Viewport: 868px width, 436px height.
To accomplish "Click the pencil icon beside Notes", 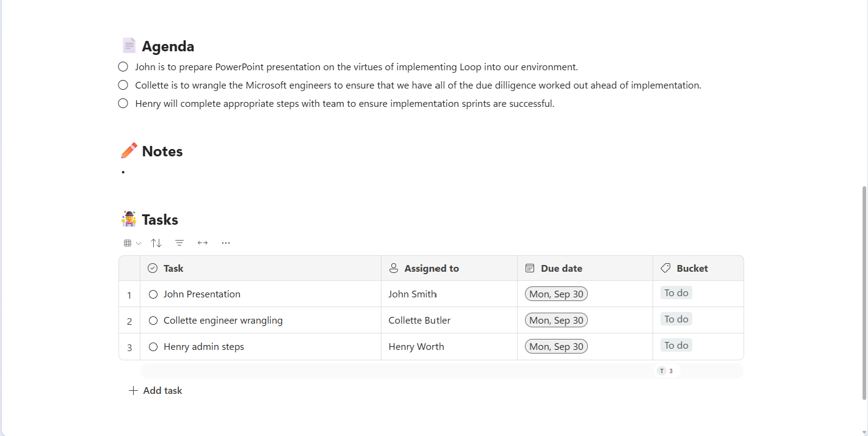I will pos(129,151).
